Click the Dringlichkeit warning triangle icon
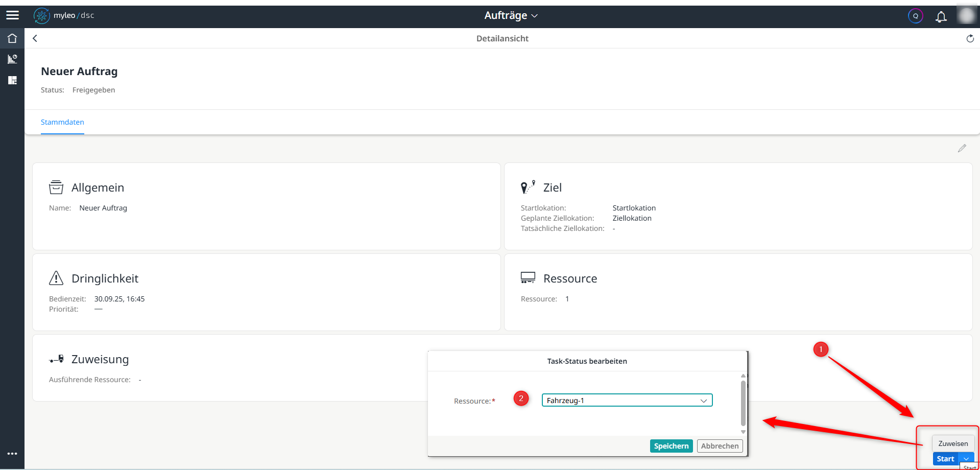Image resolution: width=980 pixels, height=470 pixels. coord(56,278)
